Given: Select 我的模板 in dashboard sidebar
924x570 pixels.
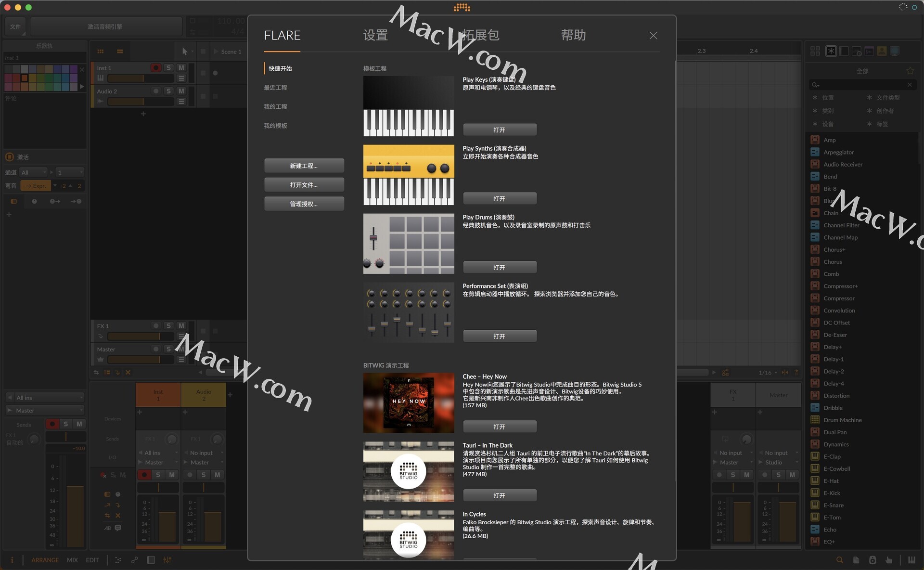Looking at the screenshot, I should [x=275, y=126].
